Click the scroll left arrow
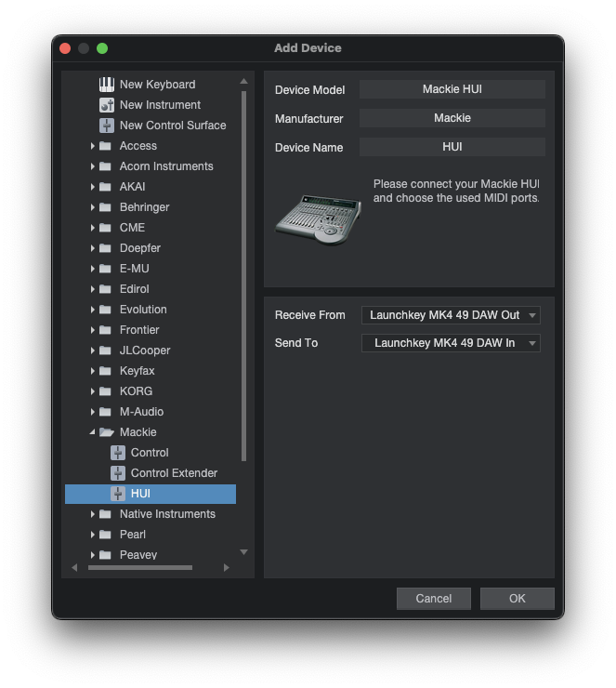The image size is (616, 688). pos(74,568)
